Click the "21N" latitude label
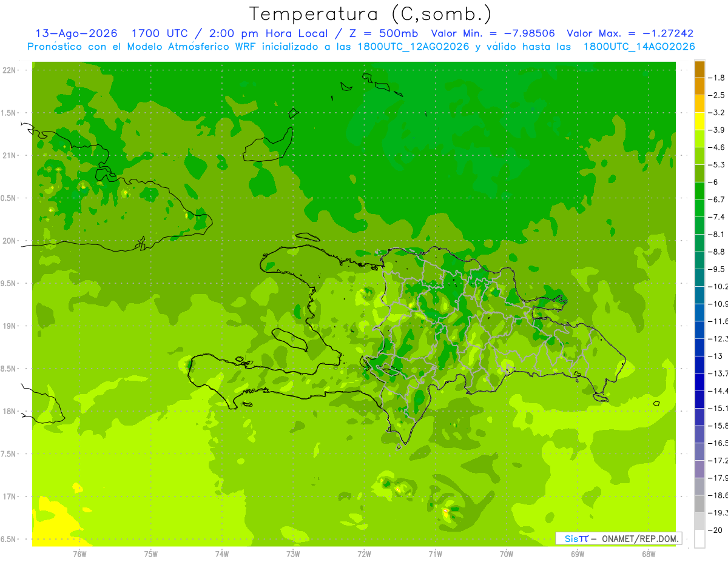 9,155
